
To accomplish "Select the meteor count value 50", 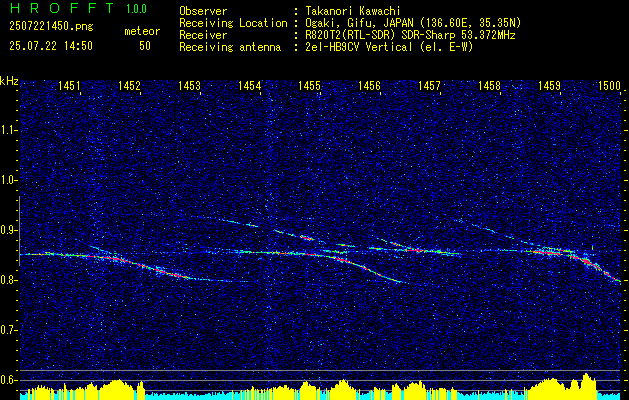I will (x=145, y=46).
